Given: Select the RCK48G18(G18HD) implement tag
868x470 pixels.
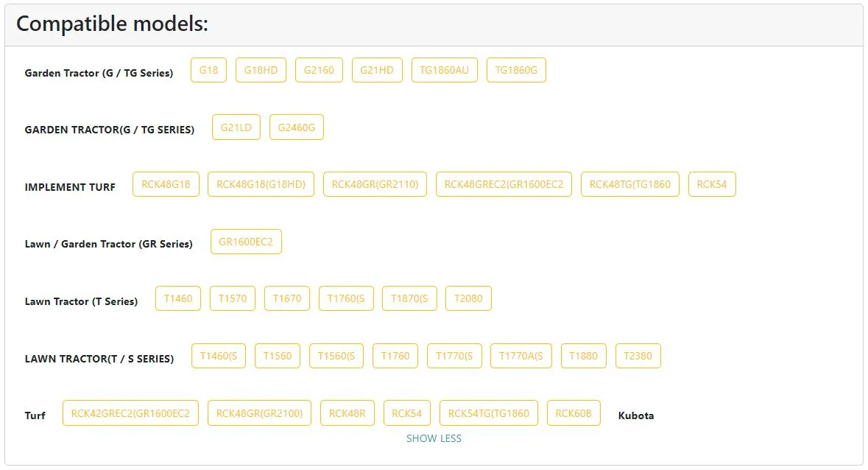Looking at the screenshot, I should (x=261, y=184).
